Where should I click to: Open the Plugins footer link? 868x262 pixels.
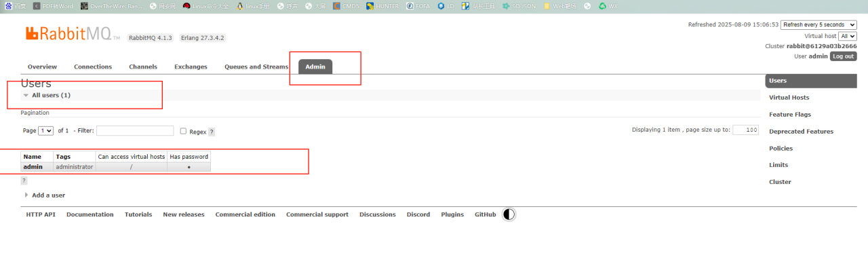coord(452,214)
